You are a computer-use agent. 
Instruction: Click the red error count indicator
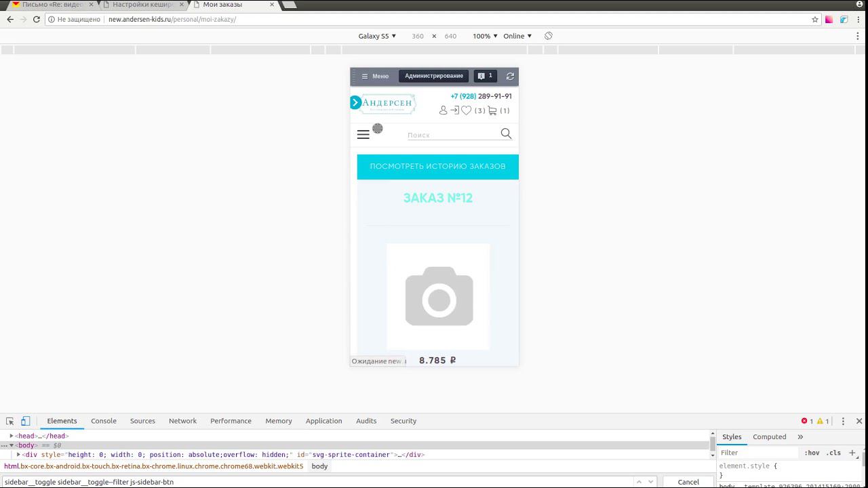click(807, 421)
